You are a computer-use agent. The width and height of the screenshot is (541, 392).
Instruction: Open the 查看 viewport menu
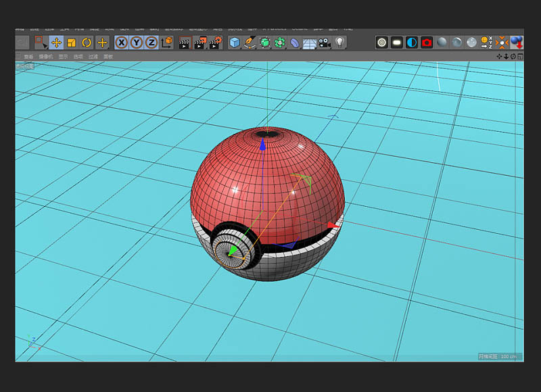click(28, 57)
